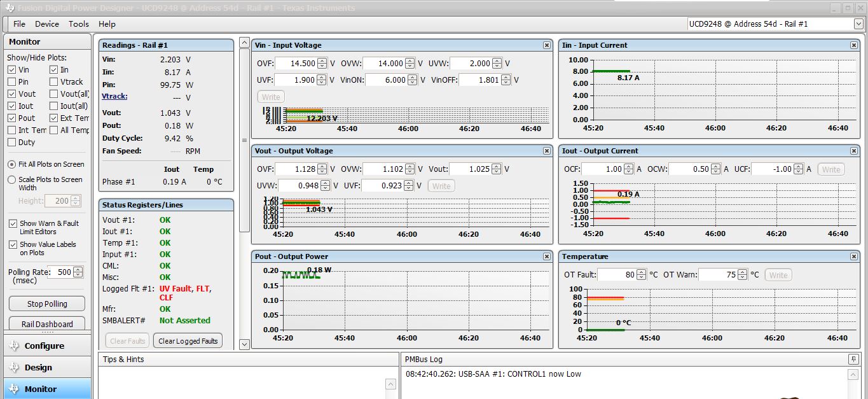Click Vin OVW 14.000 stepper arrows
This screenshot has height=399, width=868.
pyautogui.click(x=410, y=64)
